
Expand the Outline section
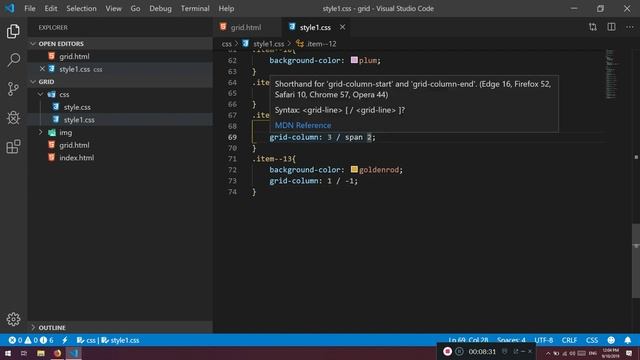click(x=33, y=327)
